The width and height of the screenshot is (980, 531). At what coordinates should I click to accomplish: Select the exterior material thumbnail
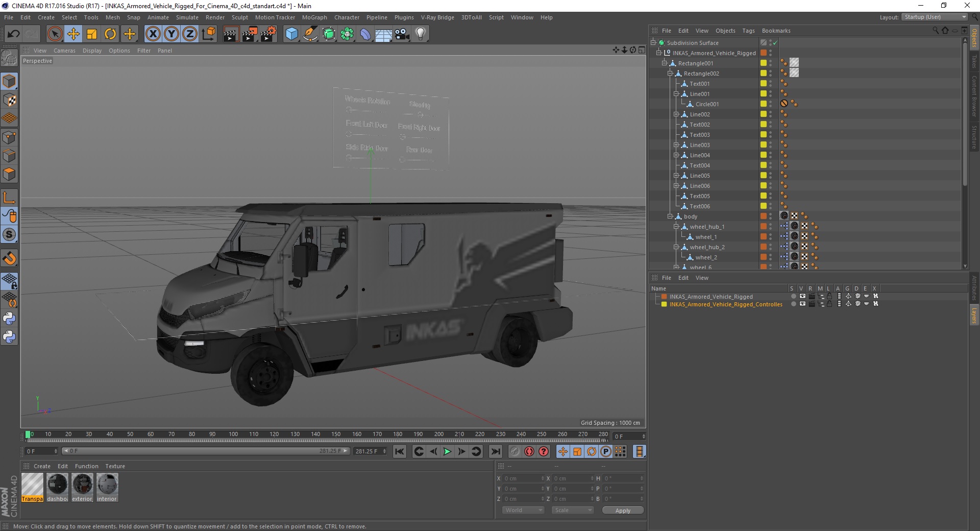pyautogui.click(x=82, y=488)
